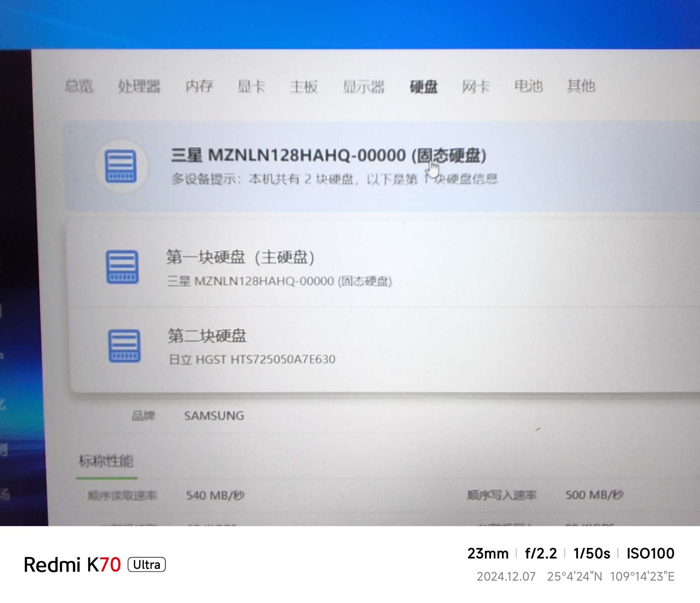700x603 pixels.
Task: Open the 主板 tab
Action: [303, 86]
